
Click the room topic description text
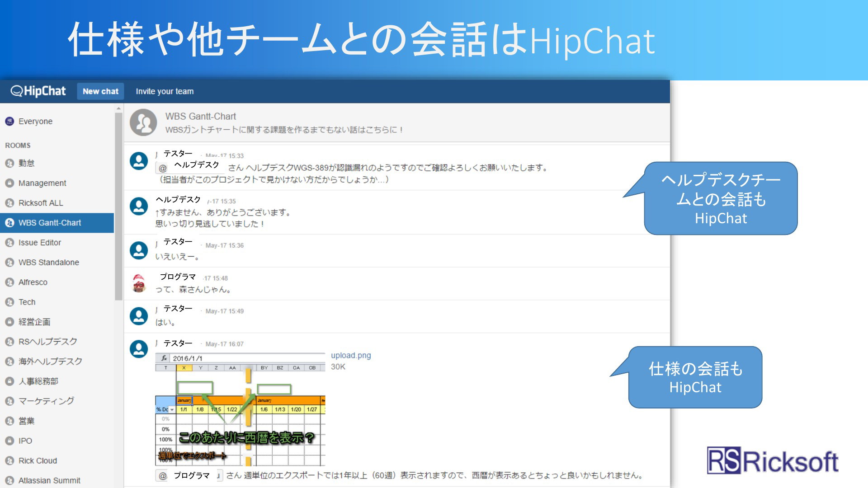pyautogui.click(x=284, y=130)
